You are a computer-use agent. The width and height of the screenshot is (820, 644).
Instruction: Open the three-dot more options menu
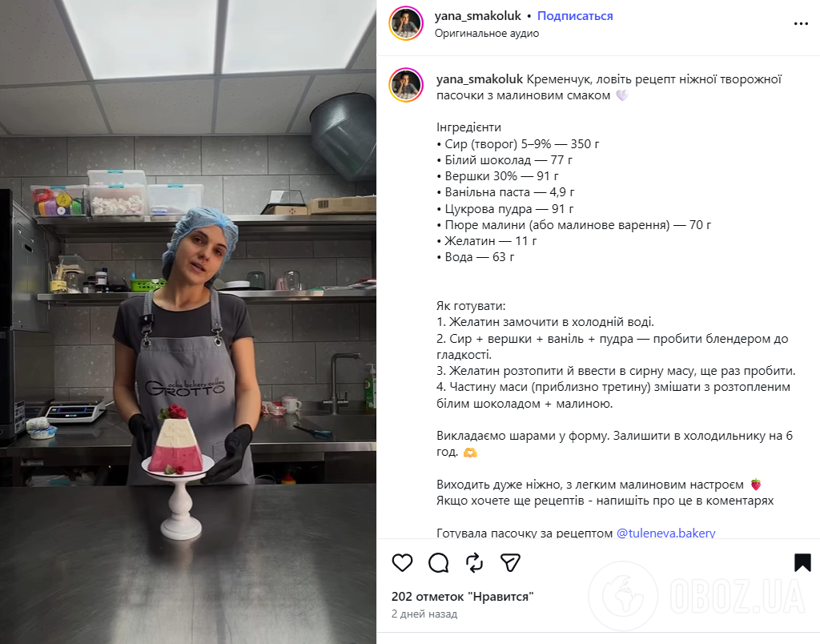pyautogui.click(x=801, y=23)
